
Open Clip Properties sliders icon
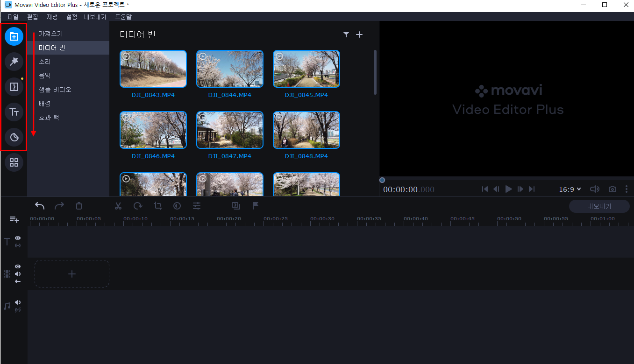point(197,206)
